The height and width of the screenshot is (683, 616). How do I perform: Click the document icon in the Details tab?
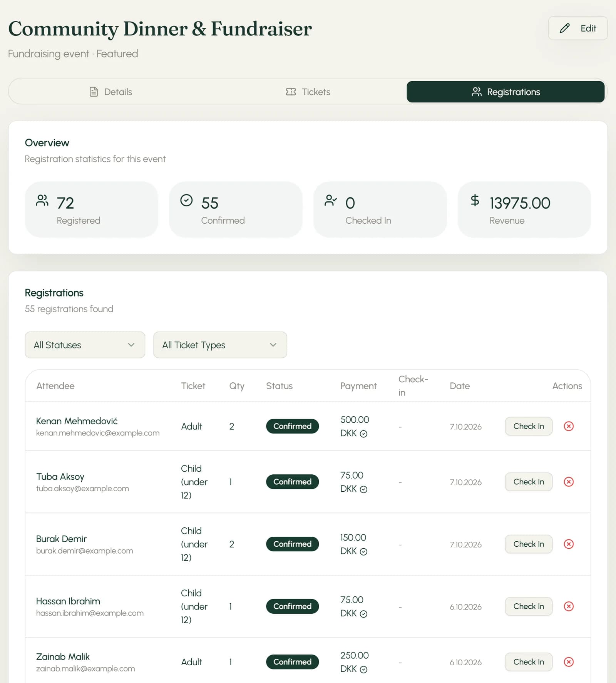coord(94,92)
